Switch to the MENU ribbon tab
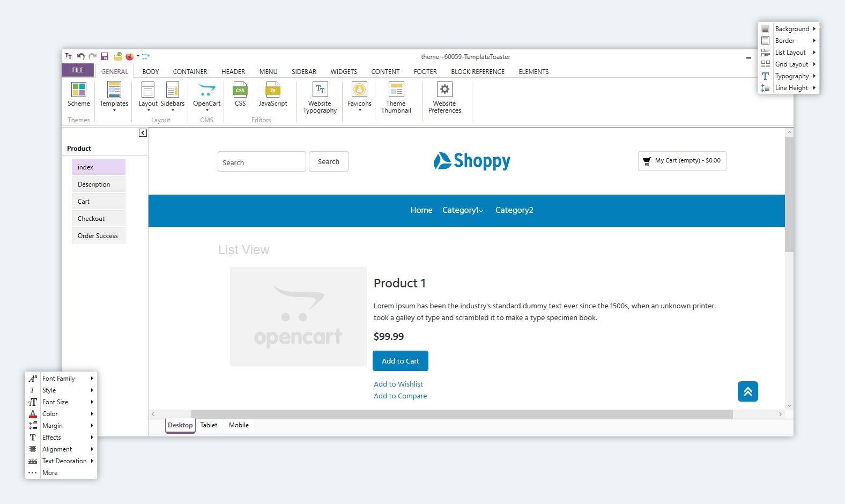Screen dimensions: 845x504 tap(269, 71)
